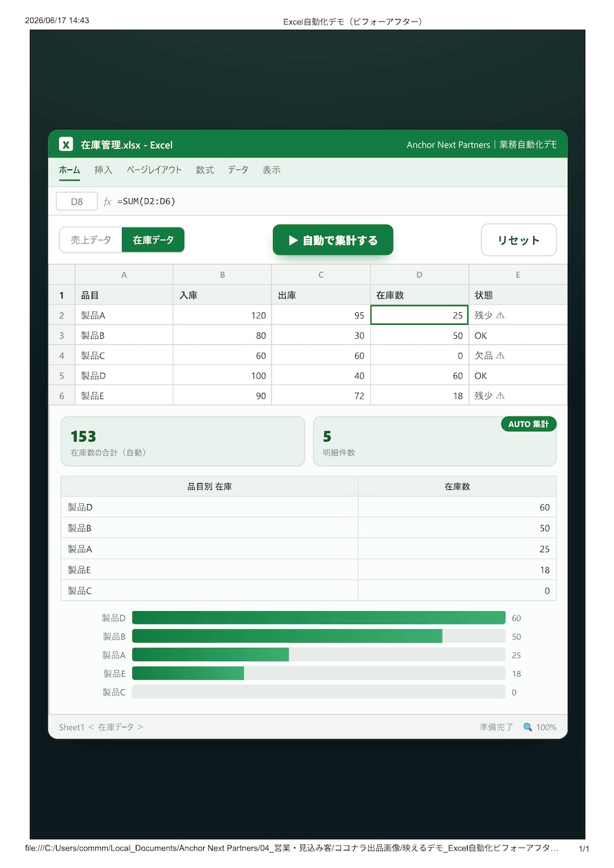The image size is (614, 868).
Task: Click the 製品A chart bar
Action: coord(210,655)
